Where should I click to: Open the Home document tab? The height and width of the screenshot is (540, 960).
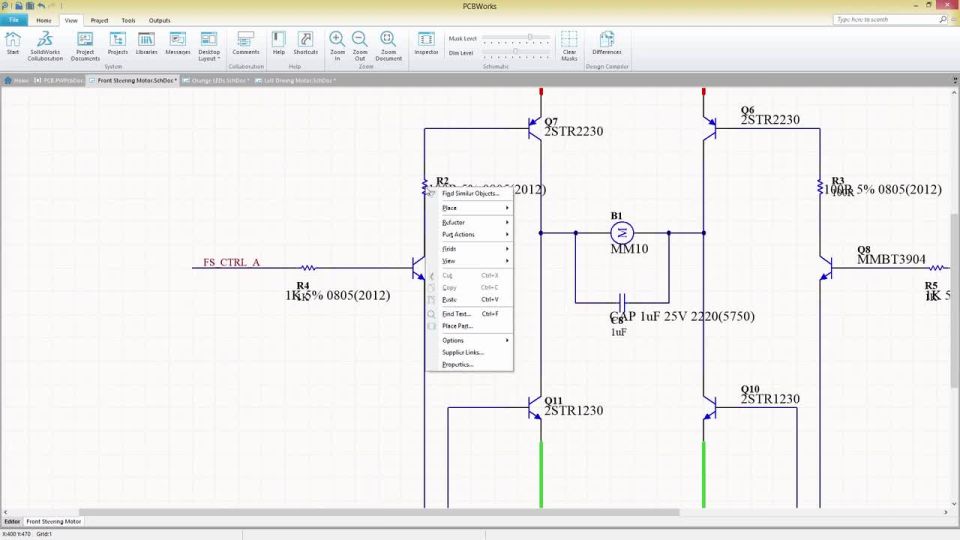pyautogui.click(x=17, y=80)
